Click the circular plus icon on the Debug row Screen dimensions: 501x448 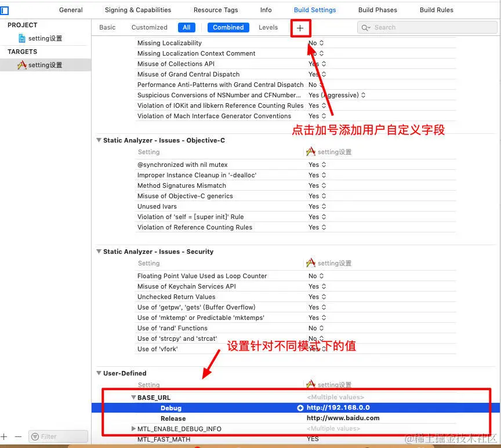(x=300, y=408)
